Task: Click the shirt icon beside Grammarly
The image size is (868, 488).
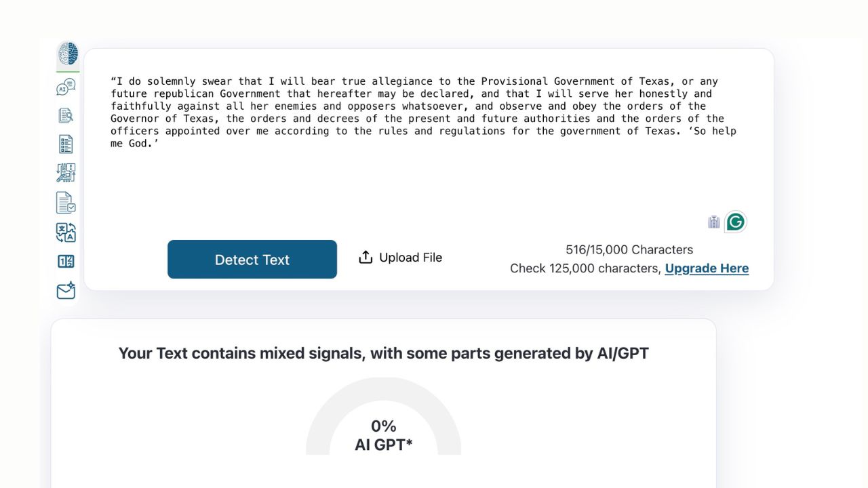Action: tap(713, 222)
